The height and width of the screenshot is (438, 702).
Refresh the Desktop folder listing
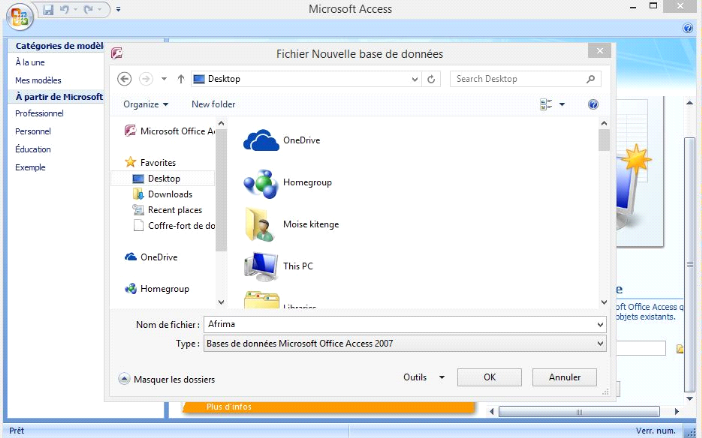click(432, 79)
